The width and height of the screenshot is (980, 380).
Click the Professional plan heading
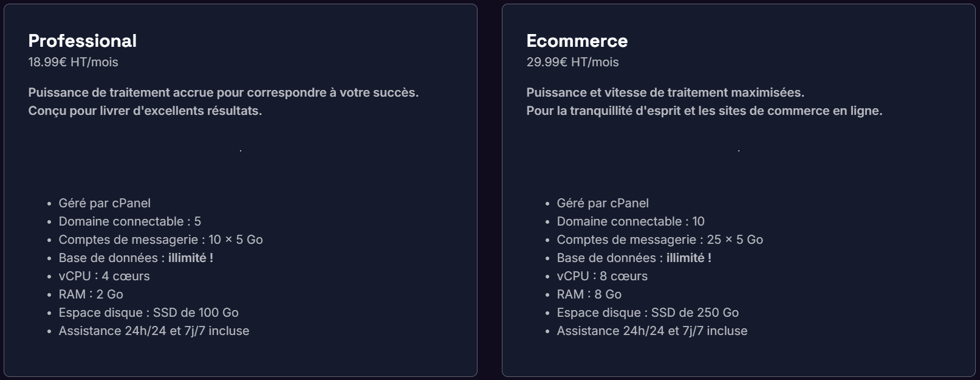pos(82,41)
